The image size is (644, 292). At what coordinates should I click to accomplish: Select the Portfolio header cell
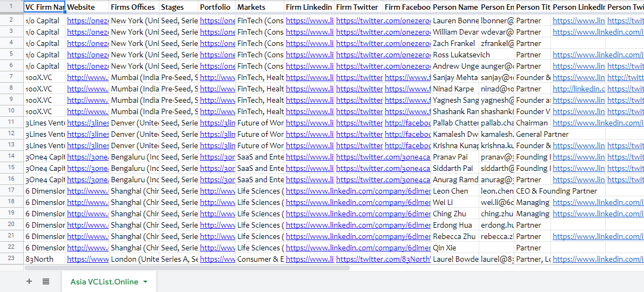[x=217, y=7]
